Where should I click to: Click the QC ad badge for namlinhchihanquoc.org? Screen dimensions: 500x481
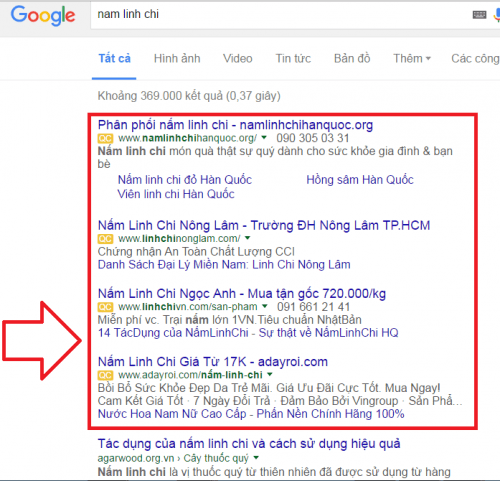click(105, 138)
